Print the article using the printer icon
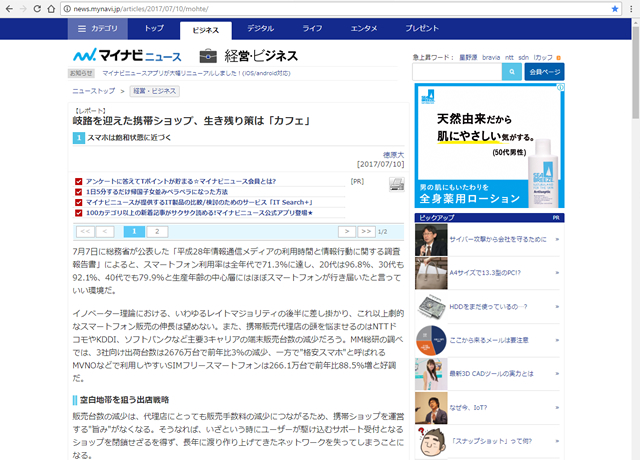Screen dimensions: 640x460 [395, 184]
